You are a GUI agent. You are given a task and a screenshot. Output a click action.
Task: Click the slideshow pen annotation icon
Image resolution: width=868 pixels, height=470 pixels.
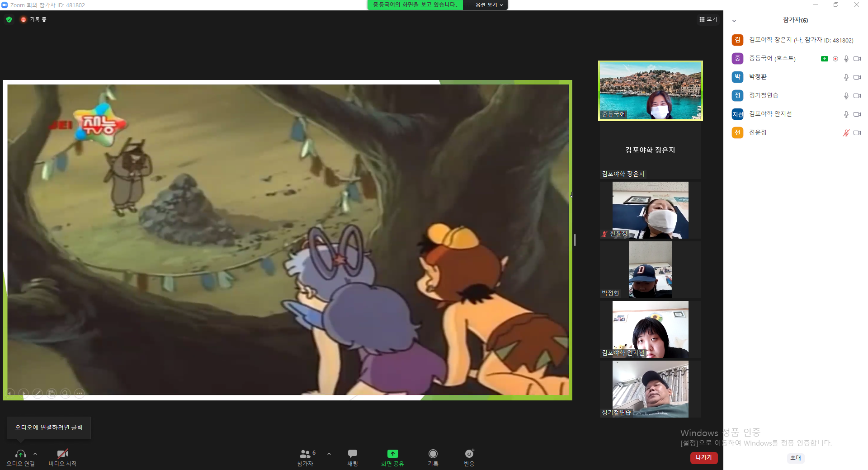(38, 394)
